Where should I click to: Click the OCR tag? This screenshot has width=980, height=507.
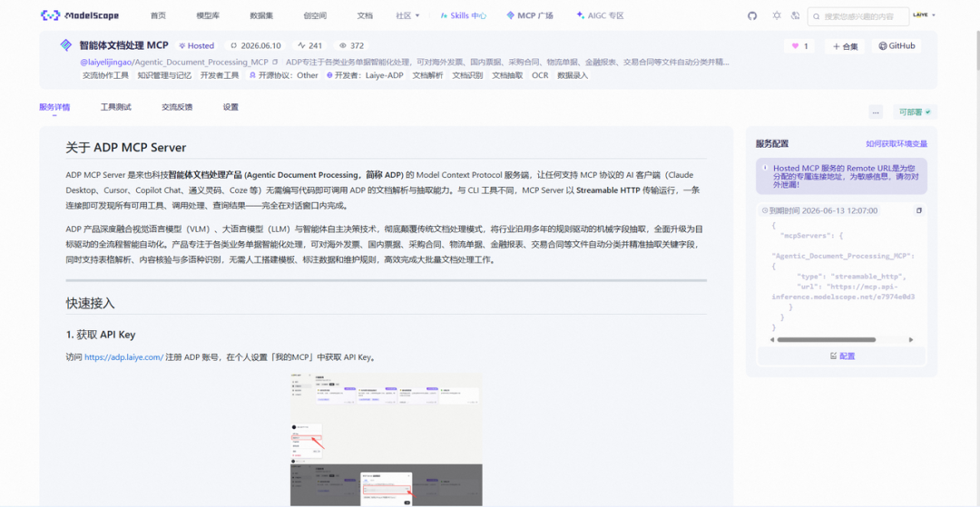[x=540, y=75]
